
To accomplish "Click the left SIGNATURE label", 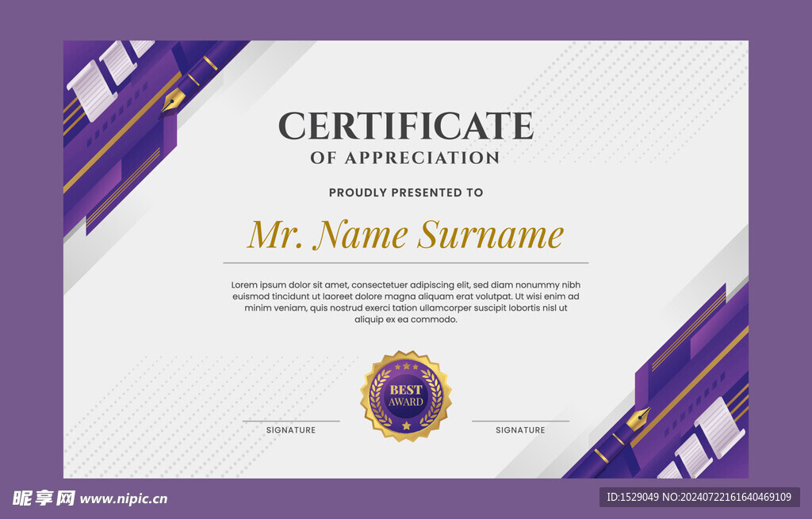I will (291, 430).
